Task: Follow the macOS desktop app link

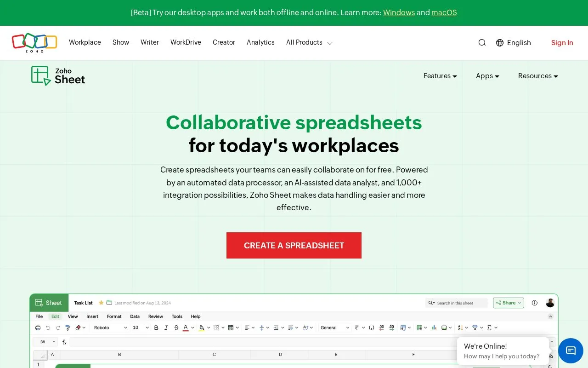Action: (444, 13)
